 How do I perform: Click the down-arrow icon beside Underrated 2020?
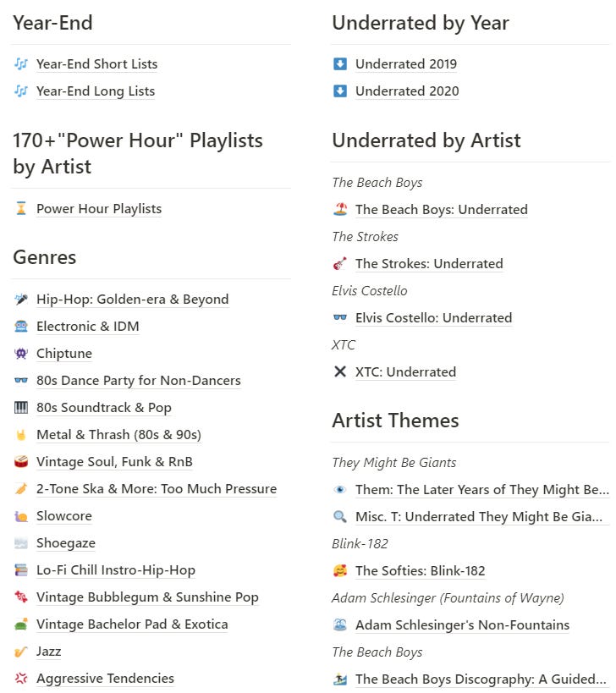(x=340, y=91)
